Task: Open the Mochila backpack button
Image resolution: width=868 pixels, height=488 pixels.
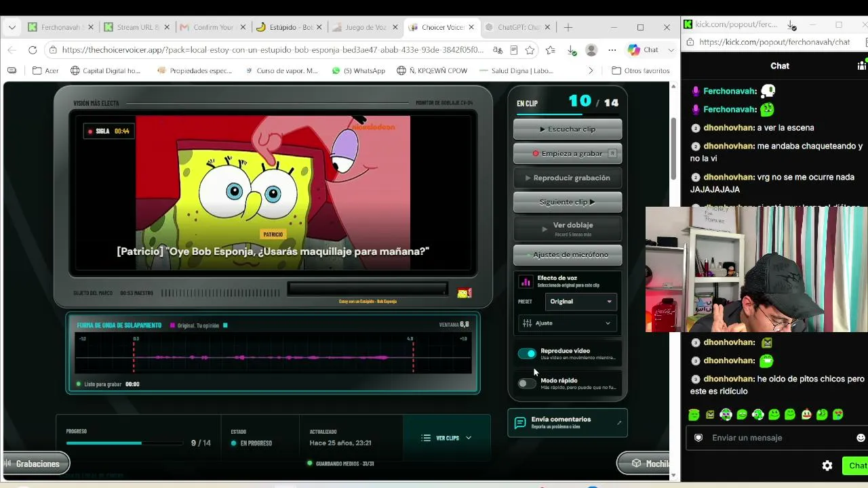Action: coord(644,464)
